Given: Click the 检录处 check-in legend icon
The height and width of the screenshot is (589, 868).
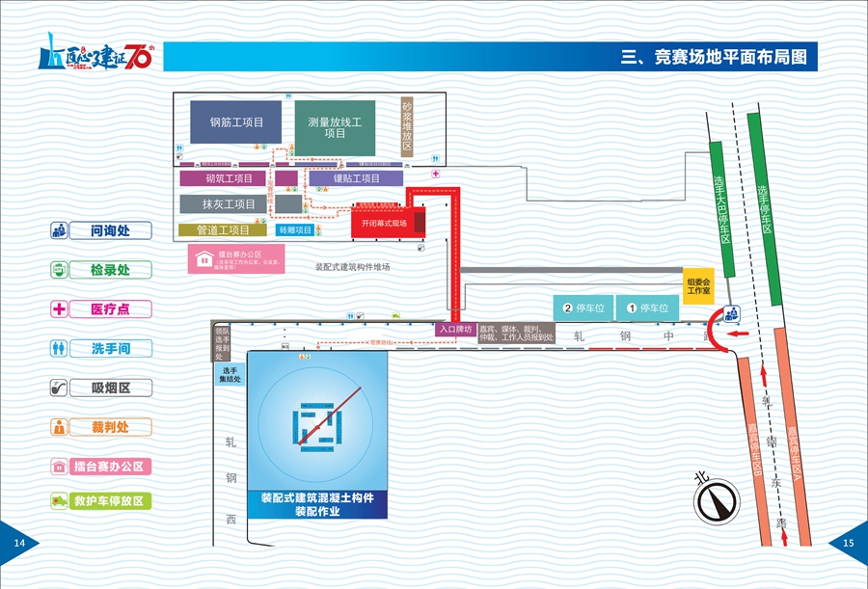Looking at the screenshot, I should pyautogui.click(x=59, y=270).
